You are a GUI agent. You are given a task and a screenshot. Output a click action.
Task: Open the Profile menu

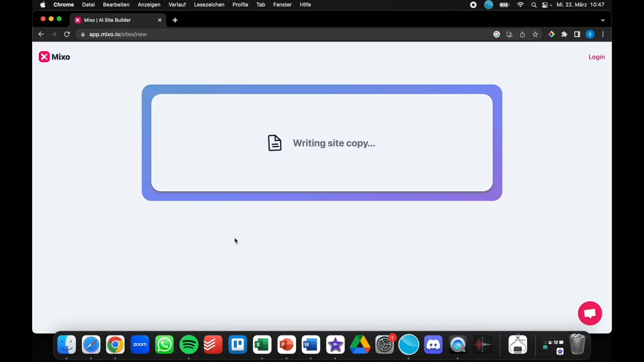coord(240,5)
